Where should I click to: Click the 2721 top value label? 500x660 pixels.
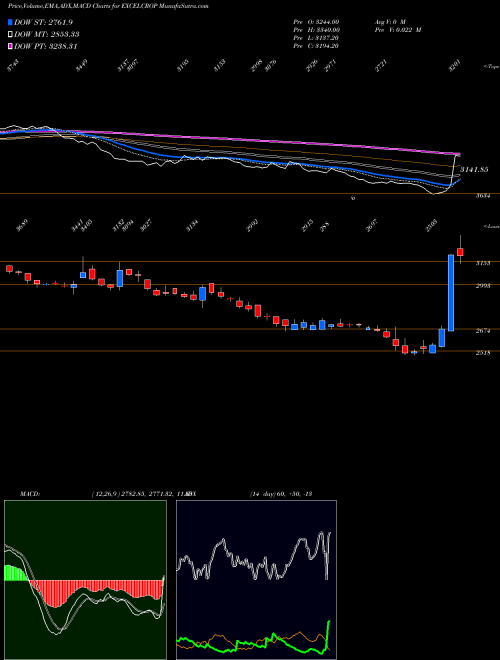381,66
